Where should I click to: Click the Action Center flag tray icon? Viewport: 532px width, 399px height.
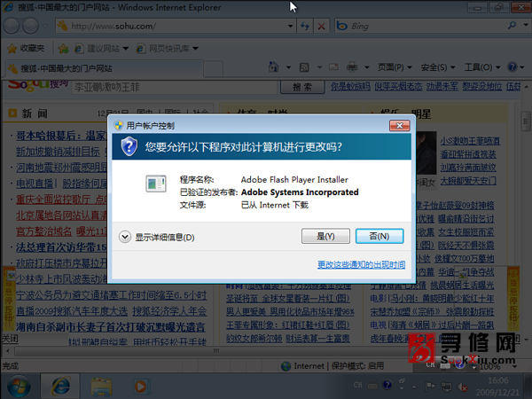click(x=430, y=386)
